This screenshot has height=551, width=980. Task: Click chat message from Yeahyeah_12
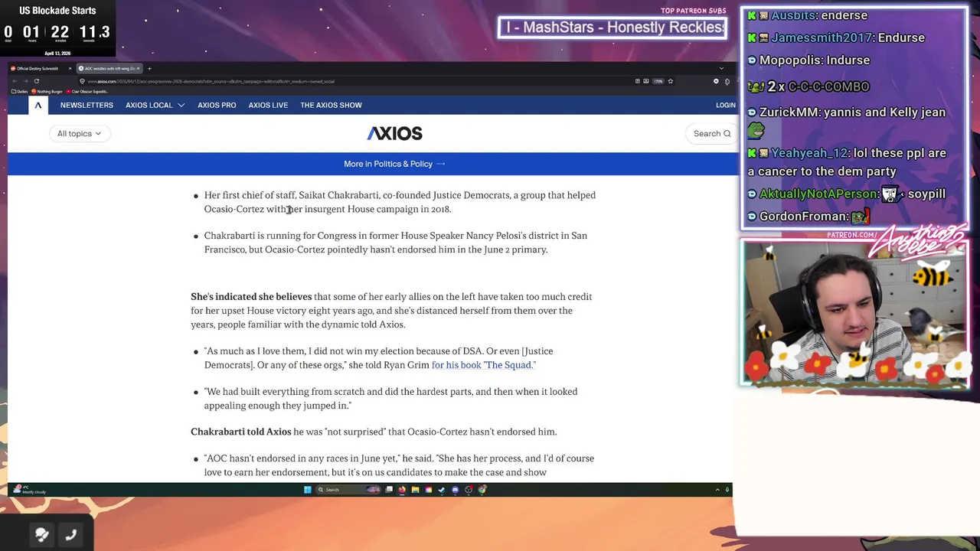click(848, 161)
